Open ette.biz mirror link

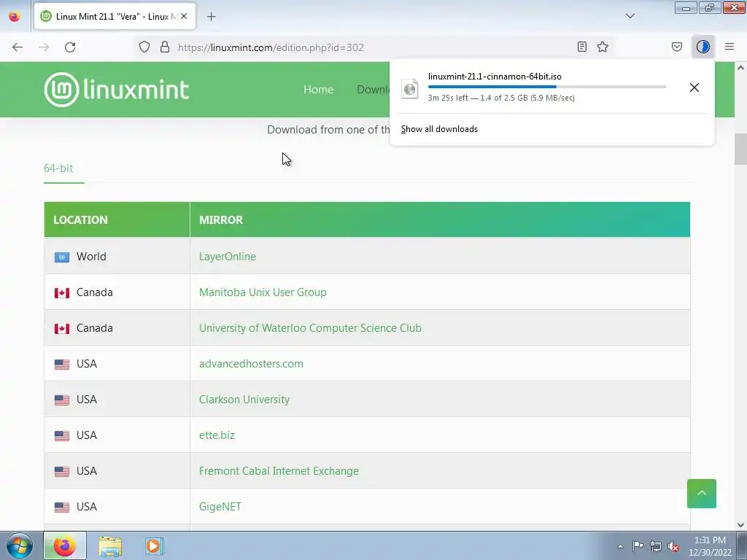[217, 435]
